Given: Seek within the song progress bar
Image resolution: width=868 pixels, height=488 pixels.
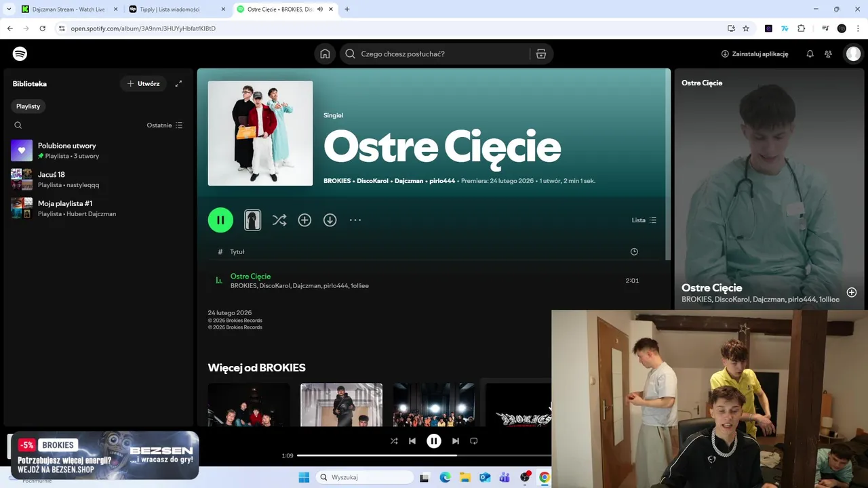Looking at the screenshot, I should 424,455.
